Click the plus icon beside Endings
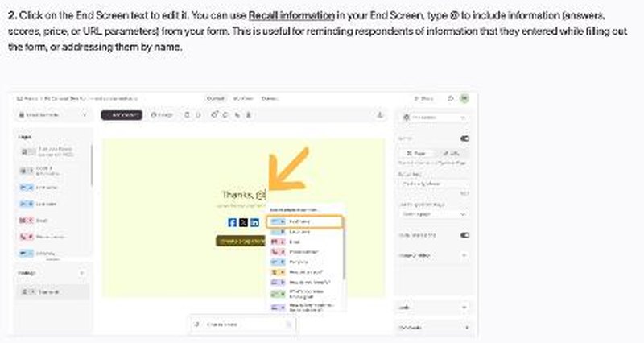Screen dimensions: 644x343 [82, 273]
